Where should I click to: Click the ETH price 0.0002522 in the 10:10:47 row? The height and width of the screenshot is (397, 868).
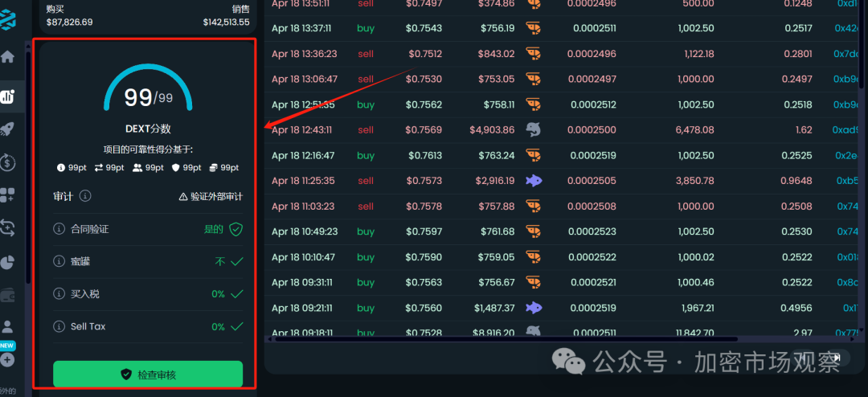pyautogui.click(x=592, y=257)
